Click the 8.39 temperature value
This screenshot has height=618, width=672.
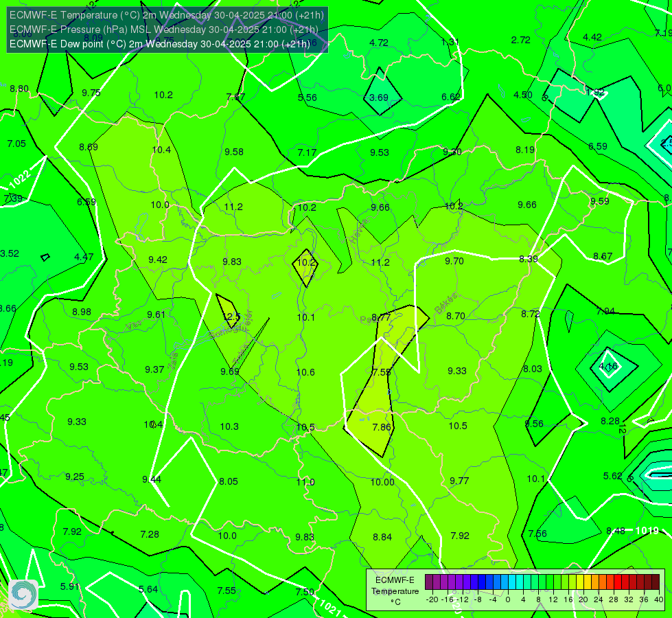(x=529, y=259)
